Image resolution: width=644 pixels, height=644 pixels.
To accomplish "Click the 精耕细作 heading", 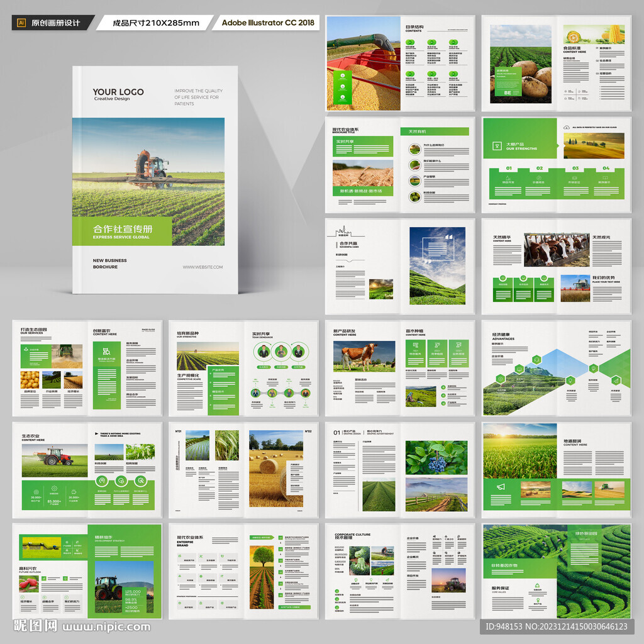I will [x=104, y=537].
